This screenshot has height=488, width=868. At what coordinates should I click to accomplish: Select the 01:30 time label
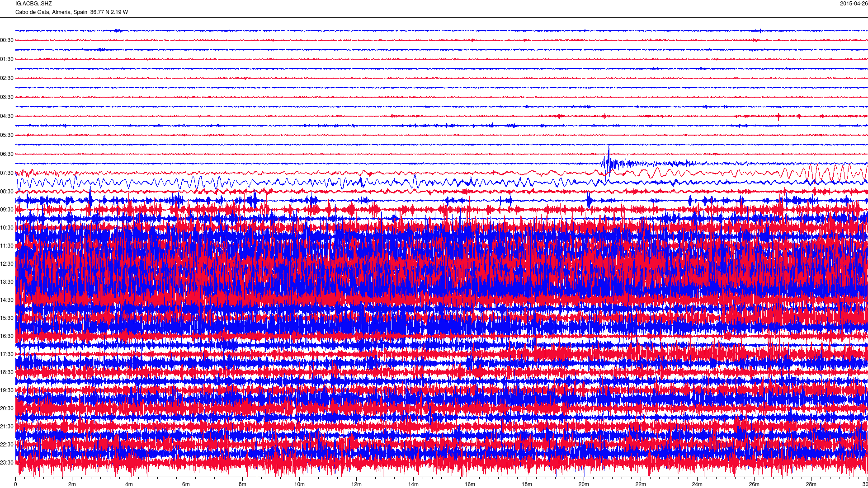click(x=7, y=59)
